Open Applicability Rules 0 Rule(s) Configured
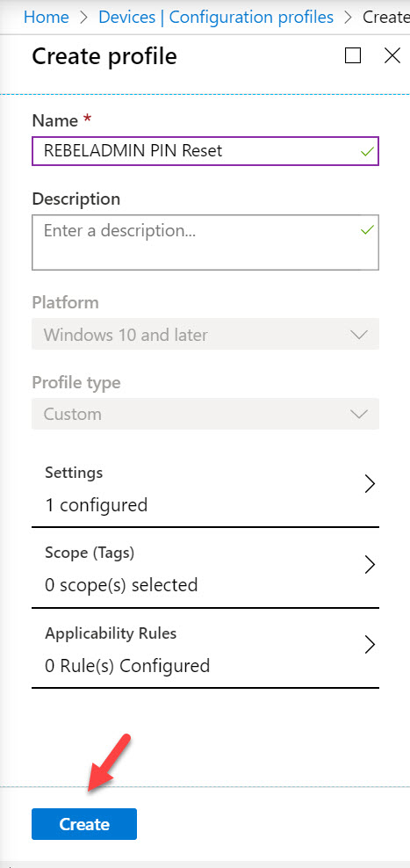This screenshot has width=410, height=868. [x=205, y=649]
